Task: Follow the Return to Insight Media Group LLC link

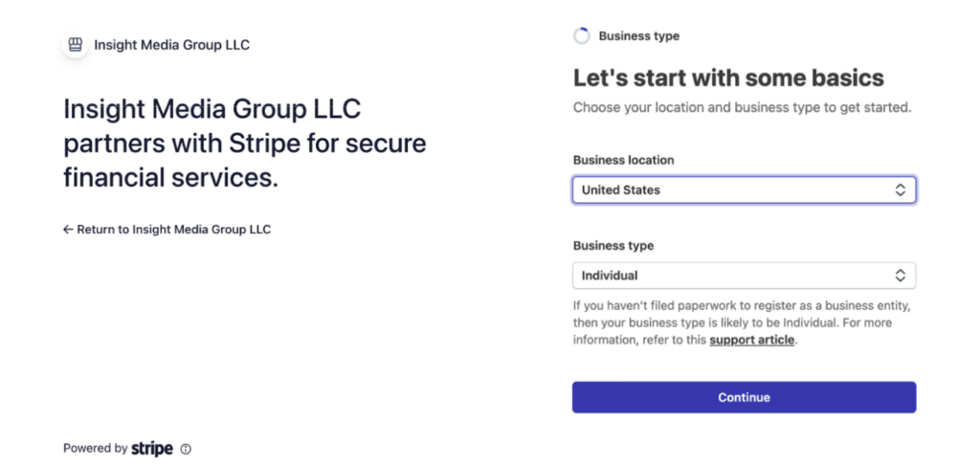Action: click(173, 230)
